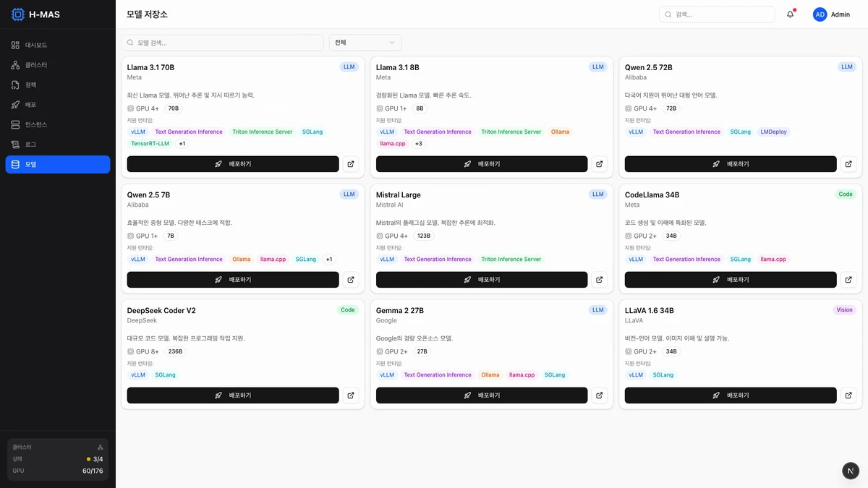The height and width of the screenshot is (488, 868).
Task: Open external link for CodeLlama 34B
Action: pos(848,280)
